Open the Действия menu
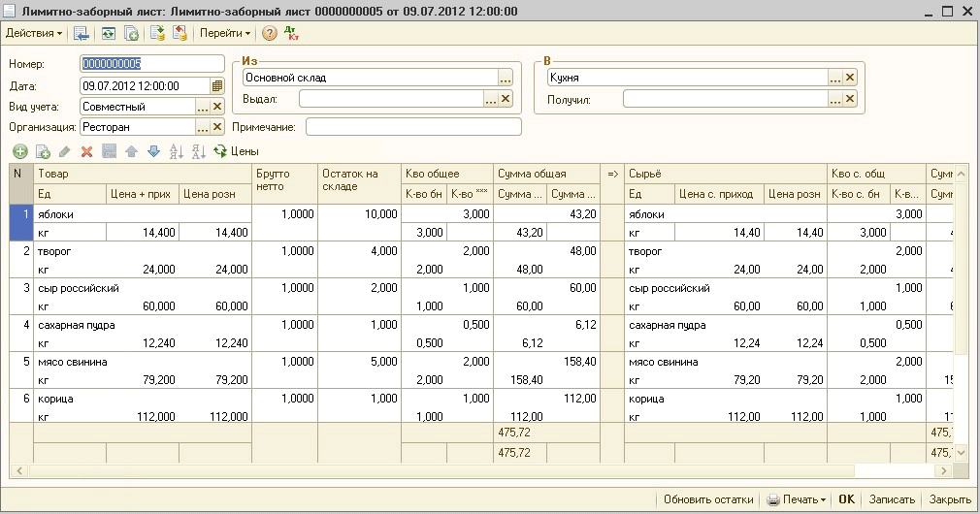 (34, 33)
